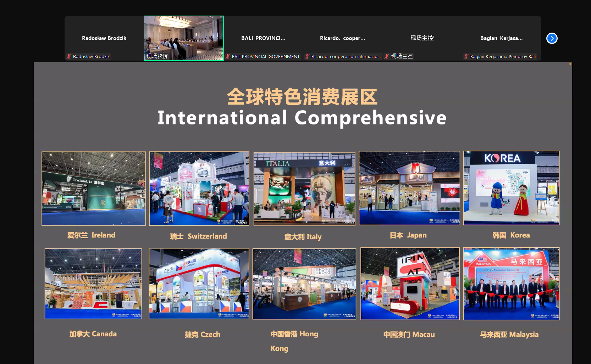Click the 'International Comprehensive' heading
This screenshot has height=364, width=591.
302,118
